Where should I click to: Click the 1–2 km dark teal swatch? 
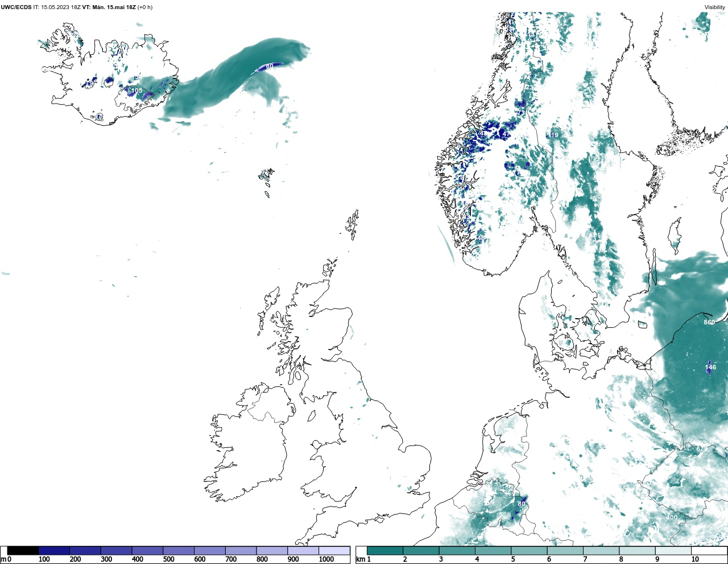[x=385, y=550]
